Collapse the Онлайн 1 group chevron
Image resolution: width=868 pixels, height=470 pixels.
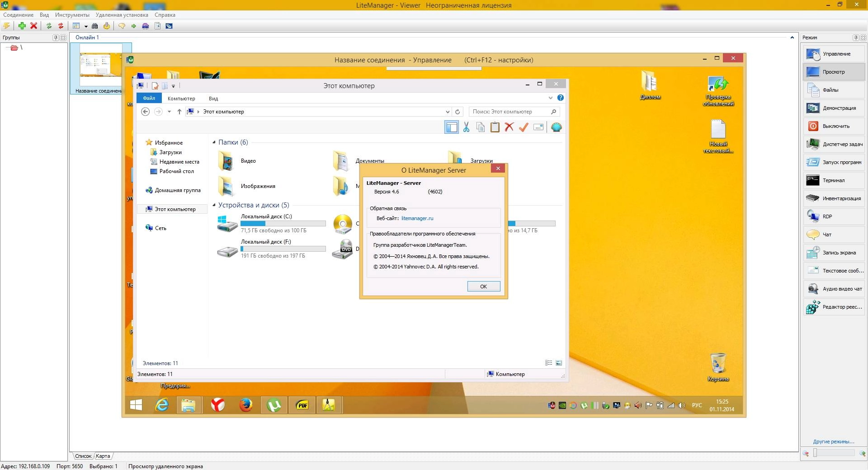coord(792,38)
